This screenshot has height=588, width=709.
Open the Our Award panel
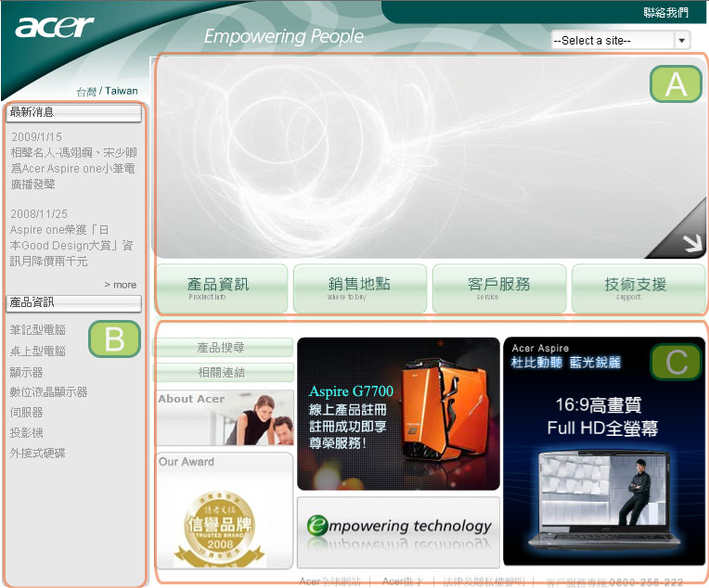225,511
